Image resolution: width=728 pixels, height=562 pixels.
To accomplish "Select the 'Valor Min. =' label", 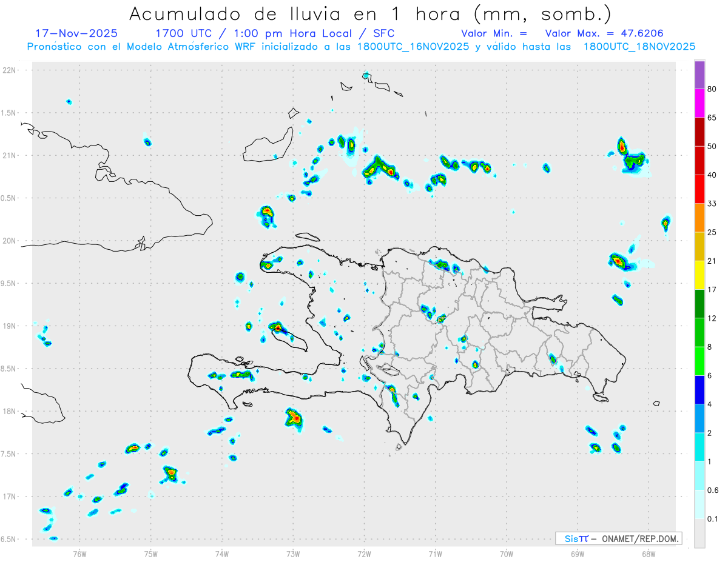I will (x=494, y=33).
